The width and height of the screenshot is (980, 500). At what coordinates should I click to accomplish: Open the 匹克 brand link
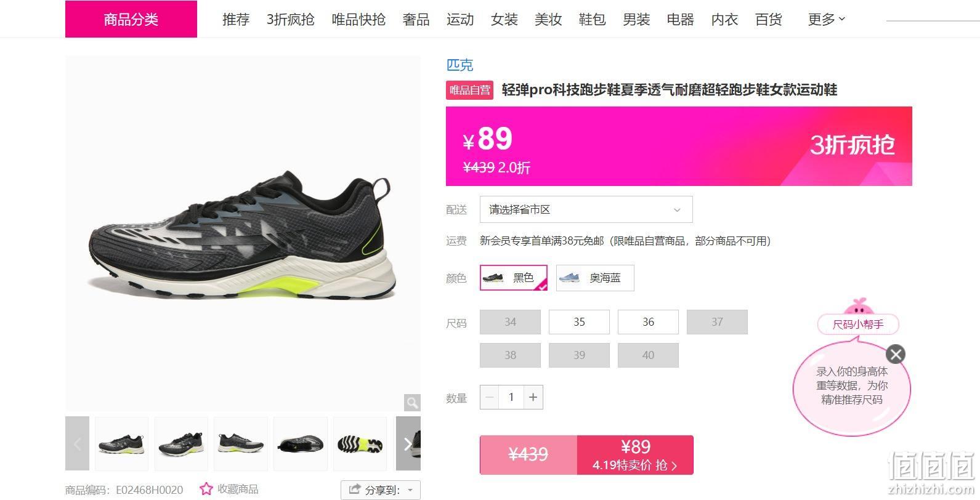point(460,65)
